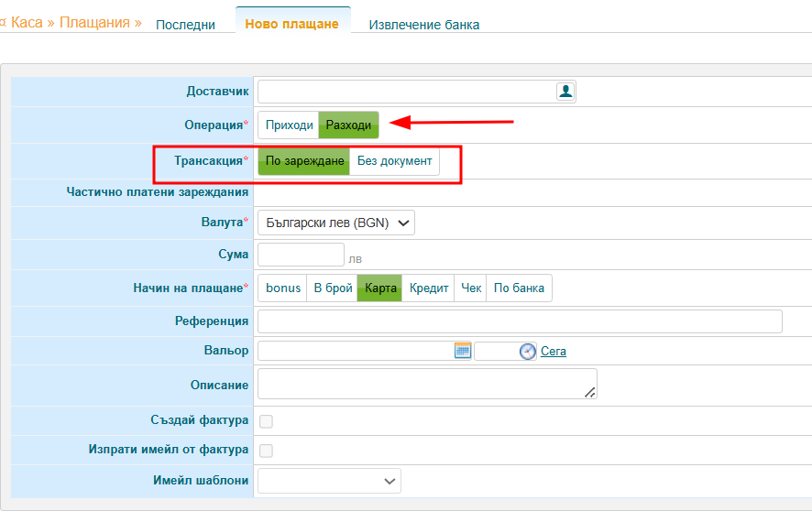This screenshot has height=522, width=812.
Task: Click the clock time picker icon
Action: click(527, 352)
